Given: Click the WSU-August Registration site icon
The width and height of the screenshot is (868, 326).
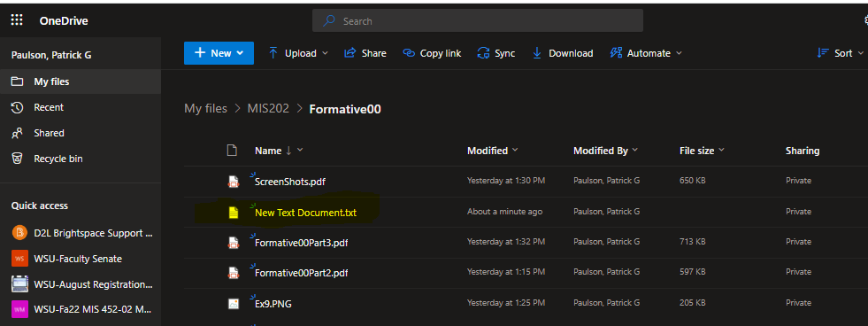Looking at the screenshot, I should point(20,283).
